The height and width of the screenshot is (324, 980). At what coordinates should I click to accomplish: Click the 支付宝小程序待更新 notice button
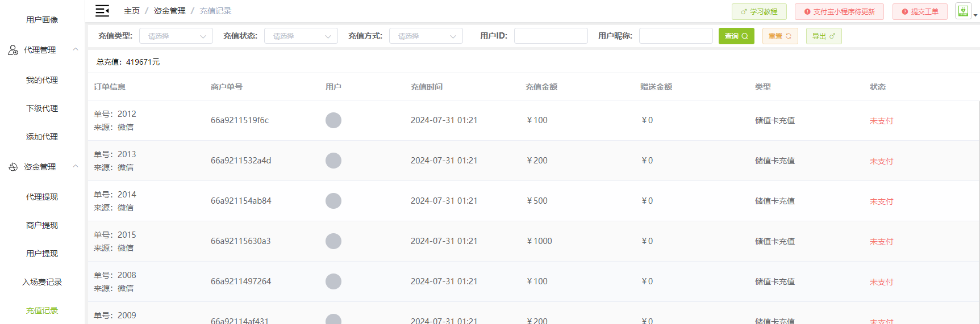click(x=839, y=11)
